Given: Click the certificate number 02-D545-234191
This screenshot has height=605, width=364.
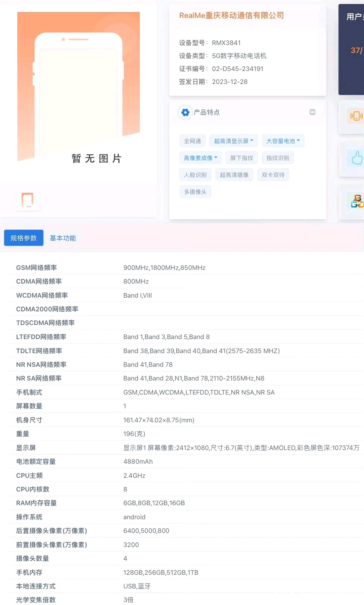Looking at the screenshot, I should tap(238, 69).
